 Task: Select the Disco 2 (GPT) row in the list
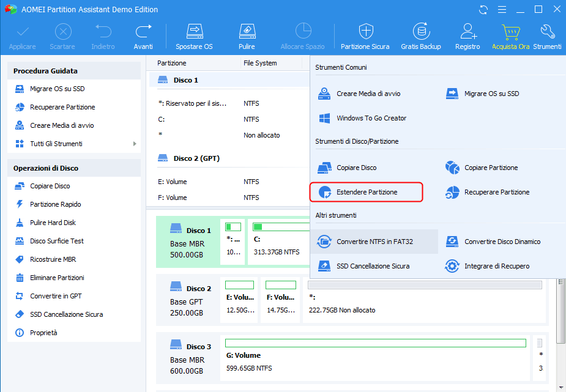[x=229, y=158]
